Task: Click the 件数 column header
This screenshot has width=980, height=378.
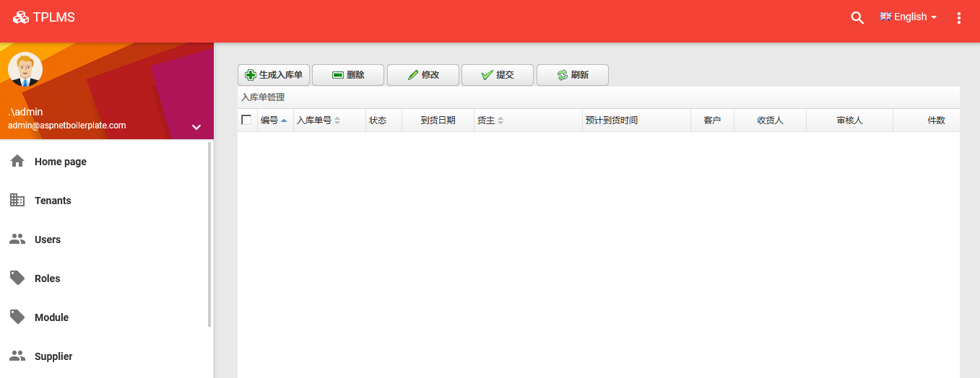Action: 927,120
